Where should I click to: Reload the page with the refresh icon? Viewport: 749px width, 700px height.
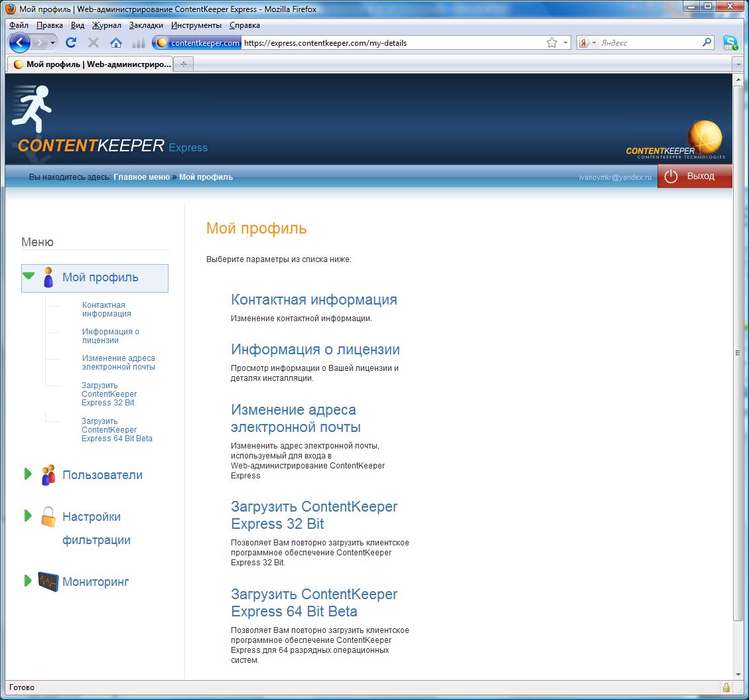[71, 42]
